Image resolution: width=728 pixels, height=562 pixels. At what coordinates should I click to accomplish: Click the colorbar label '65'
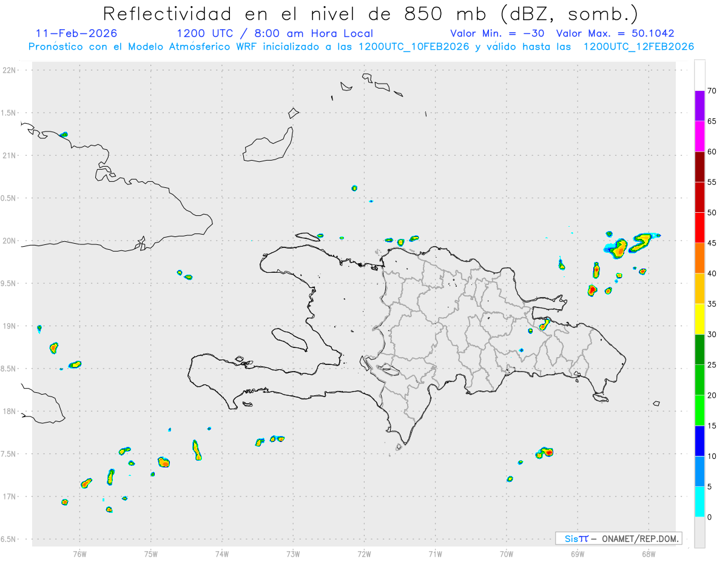[712, 121]
